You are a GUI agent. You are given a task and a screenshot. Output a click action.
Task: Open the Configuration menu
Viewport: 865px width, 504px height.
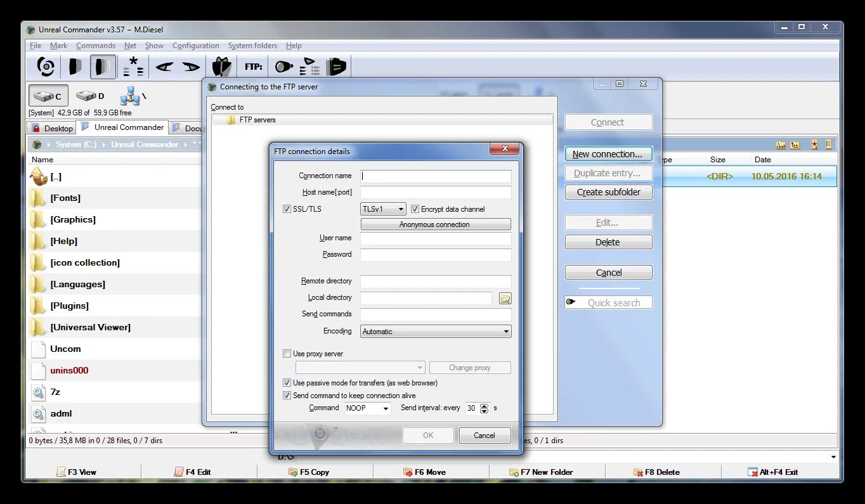coord(196,46)
